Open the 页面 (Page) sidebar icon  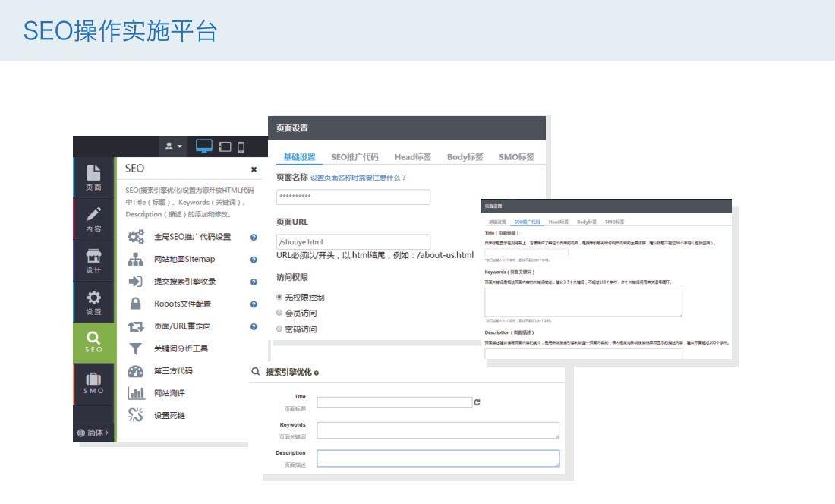click(x=93, y=178)
